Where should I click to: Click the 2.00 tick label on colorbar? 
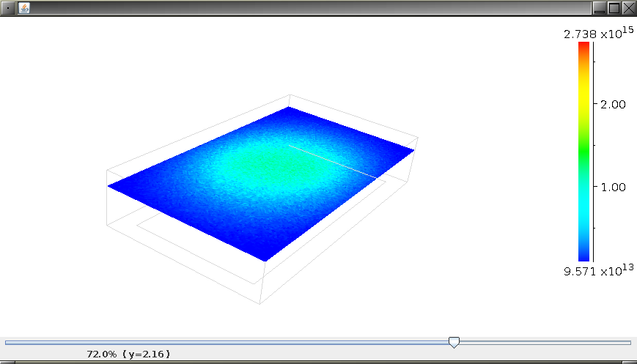[612, 105]
